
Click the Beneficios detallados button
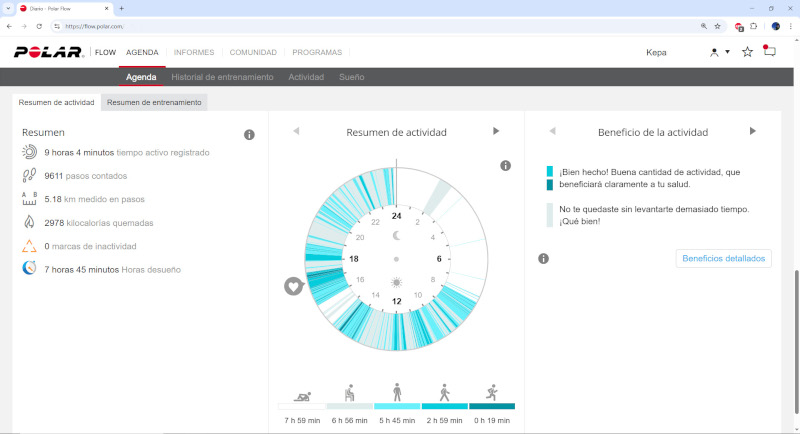point(723,259)
